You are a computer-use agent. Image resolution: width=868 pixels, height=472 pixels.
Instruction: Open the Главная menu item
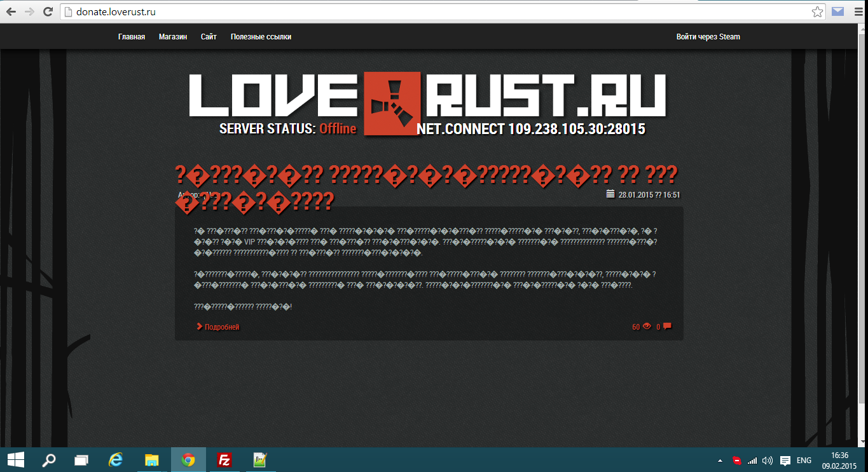click(x=132, y=37)
